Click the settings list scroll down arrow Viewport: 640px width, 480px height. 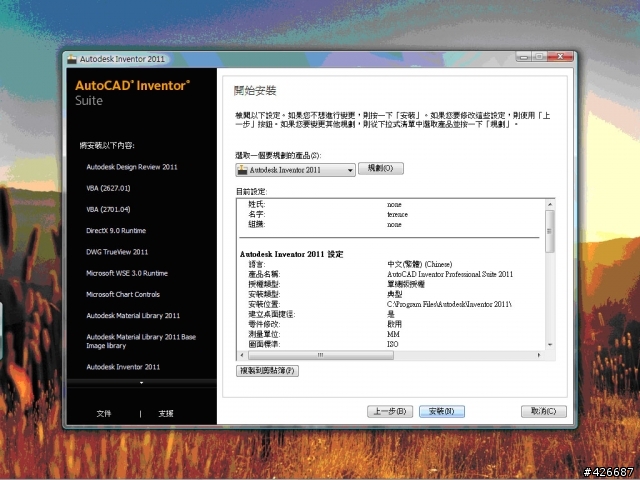click(x=550, y=345)
